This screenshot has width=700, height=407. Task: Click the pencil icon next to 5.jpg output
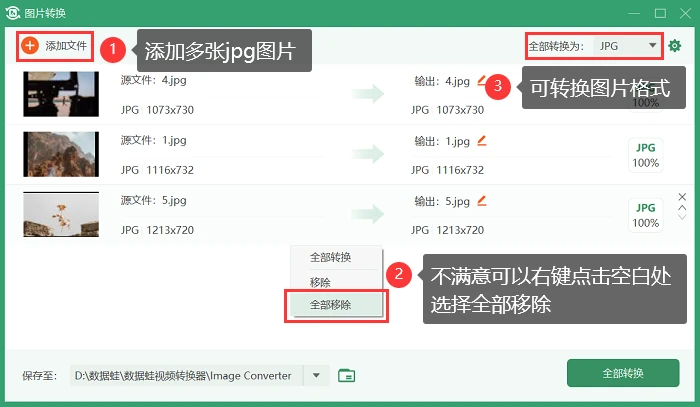[x=481, y=201]
